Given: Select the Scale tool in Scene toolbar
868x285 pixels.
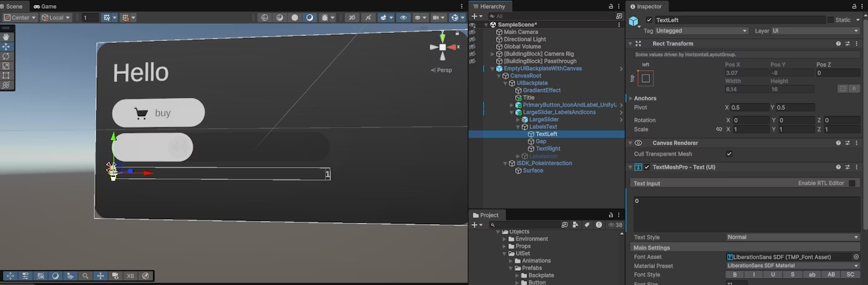Looking at the screenshot, I should click(6, 66).
